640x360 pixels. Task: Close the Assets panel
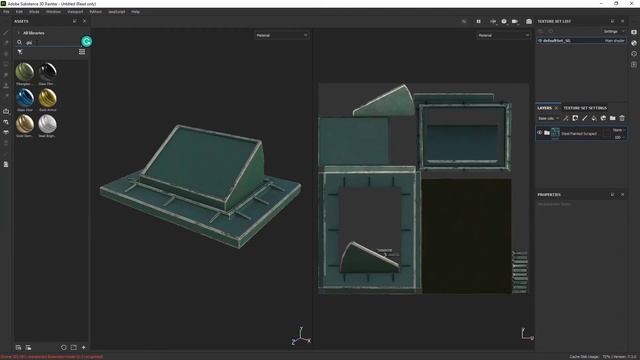tap(84, 21)
